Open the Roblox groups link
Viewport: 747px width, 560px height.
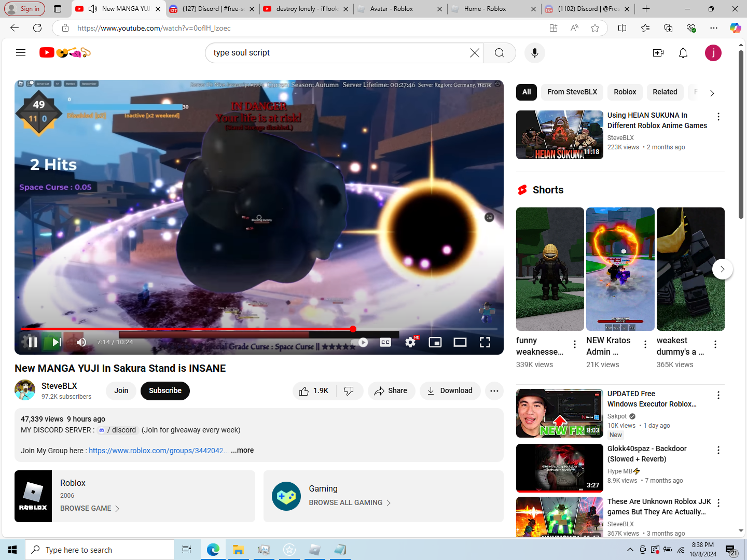click(x=157, y=451)
